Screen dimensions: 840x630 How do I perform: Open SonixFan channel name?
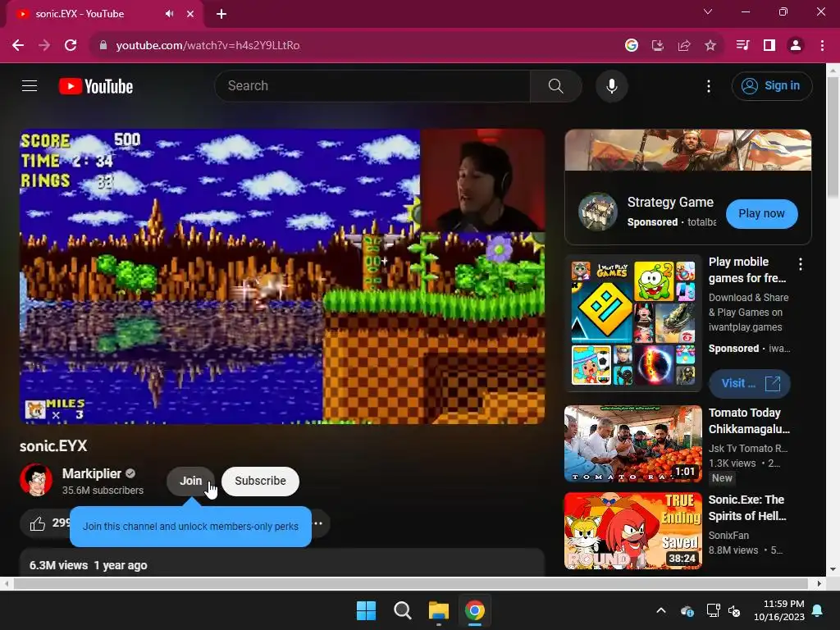728,535
